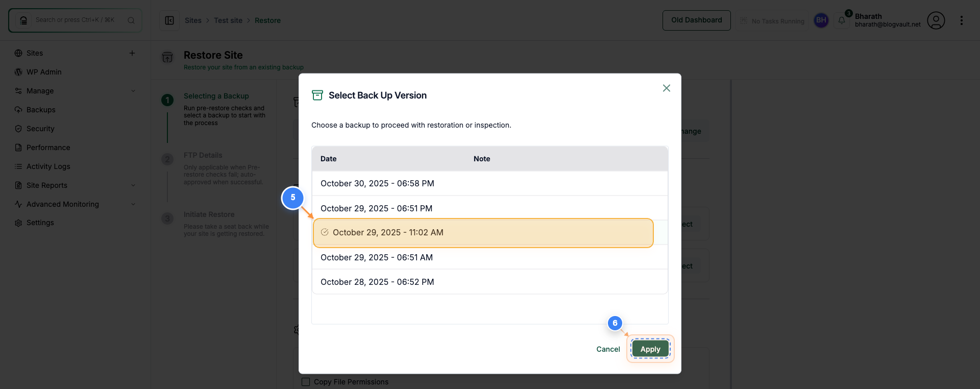Open WP Admin in the sidebar

pos(44,72)
